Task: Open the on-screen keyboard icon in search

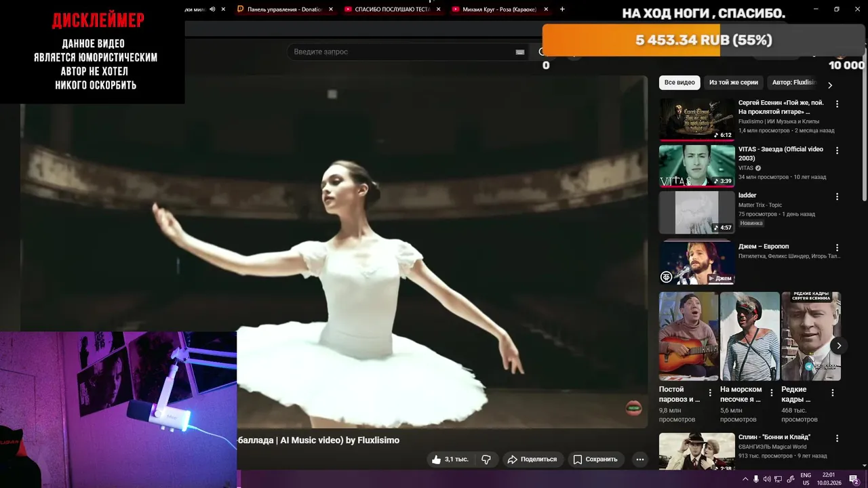Action: 520,52
